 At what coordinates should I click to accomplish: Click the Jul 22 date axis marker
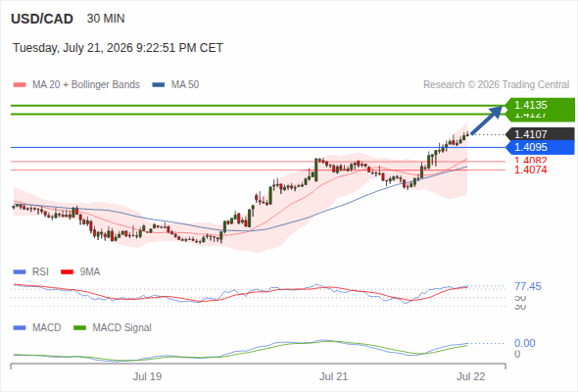tap(471, 376)
